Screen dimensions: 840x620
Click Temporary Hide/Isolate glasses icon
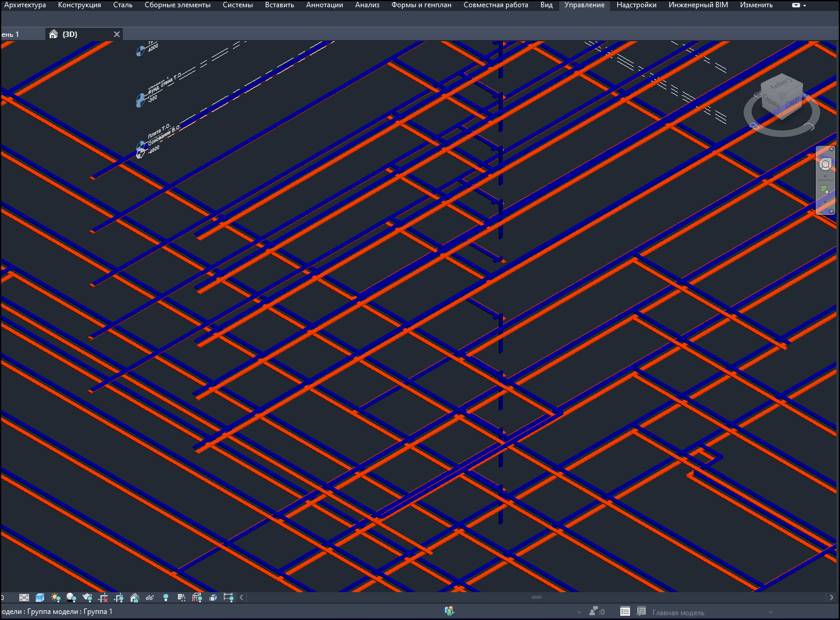coord(149,598)
